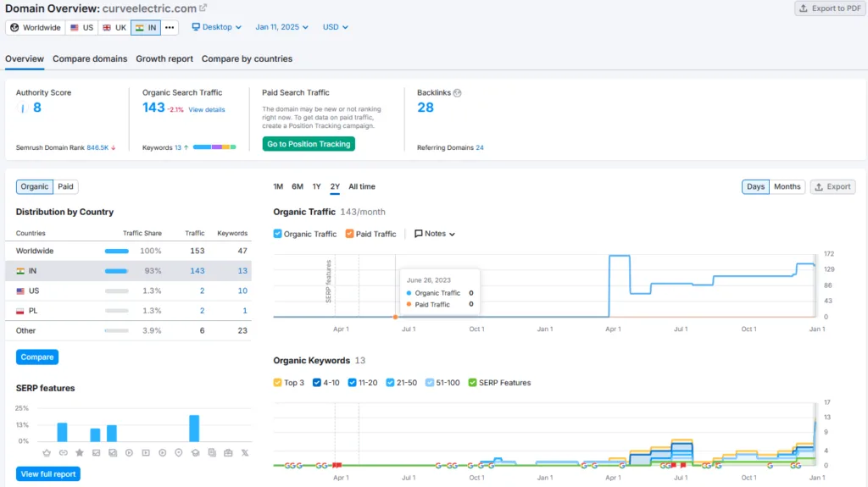The height and width of the screenshot is (487, 868).
Task: Click the rectangular video icon in SERP features
Action: click(146, 452)
